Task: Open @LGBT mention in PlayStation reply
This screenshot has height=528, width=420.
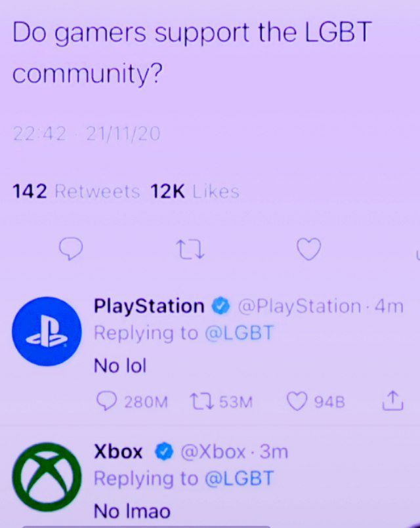Action: pos(239,333)
